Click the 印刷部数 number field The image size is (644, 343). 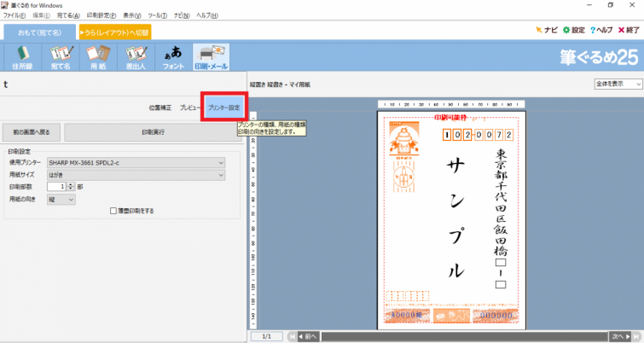[56, 187]
